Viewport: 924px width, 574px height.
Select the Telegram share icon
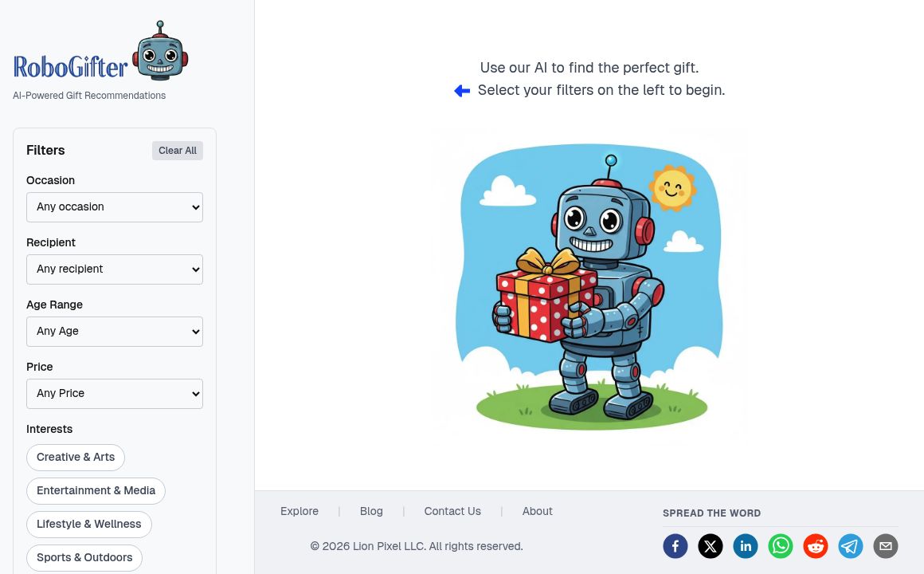[x=851, y=546]
